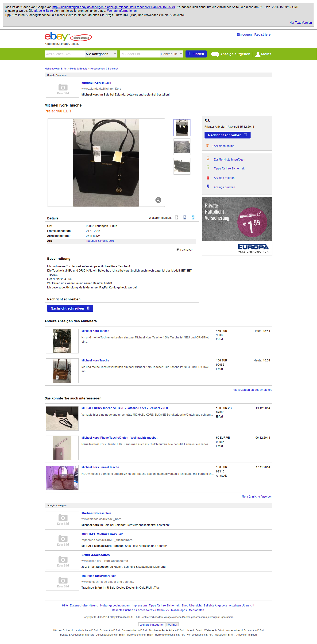317x644 pixels.
Task: Click Nachricht schreiben in seller box
Action: 227,135
